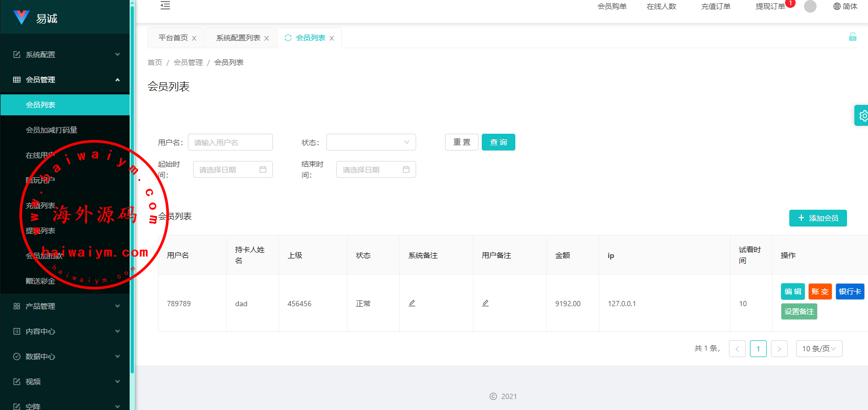Close the 系统配置列表 tab

pyautogui.click(x=267, y=38)
